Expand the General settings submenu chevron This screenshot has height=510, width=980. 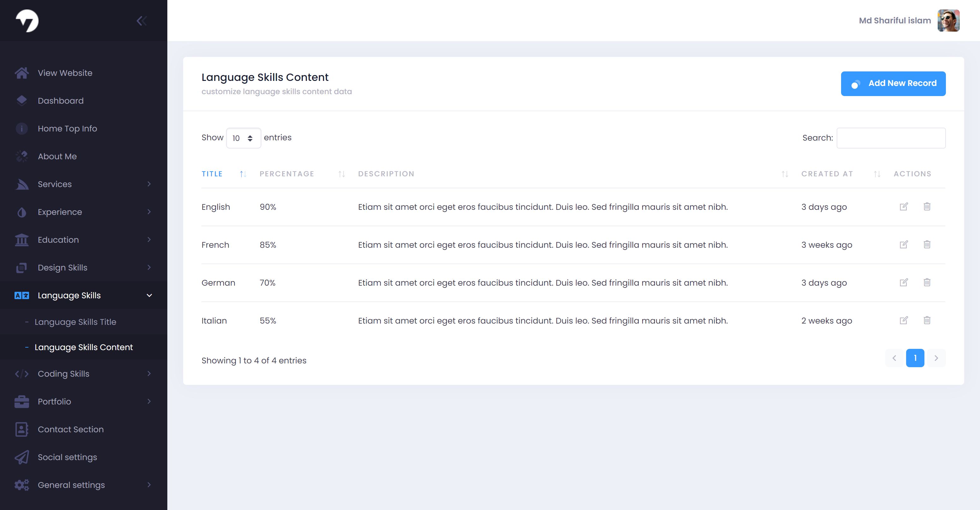pos(149,485)
